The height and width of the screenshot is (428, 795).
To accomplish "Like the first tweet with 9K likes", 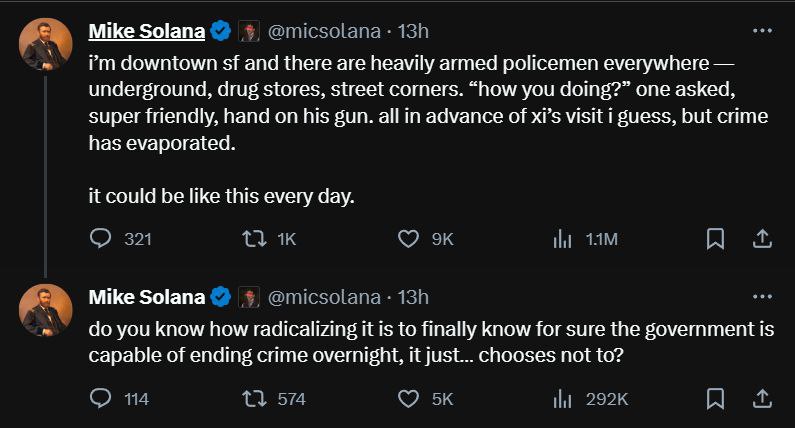I will tap(408, 239).
